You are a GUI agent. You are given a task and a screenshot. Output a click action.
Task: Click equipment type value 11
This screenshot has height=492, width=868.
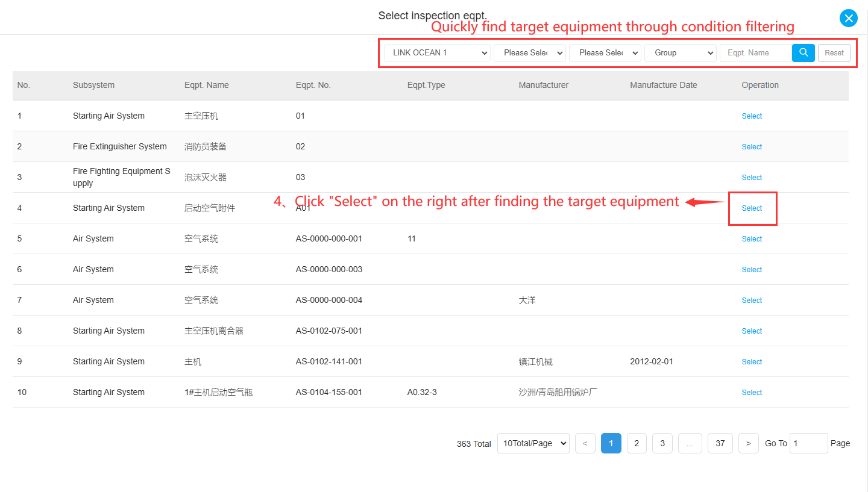pos(412,238)
